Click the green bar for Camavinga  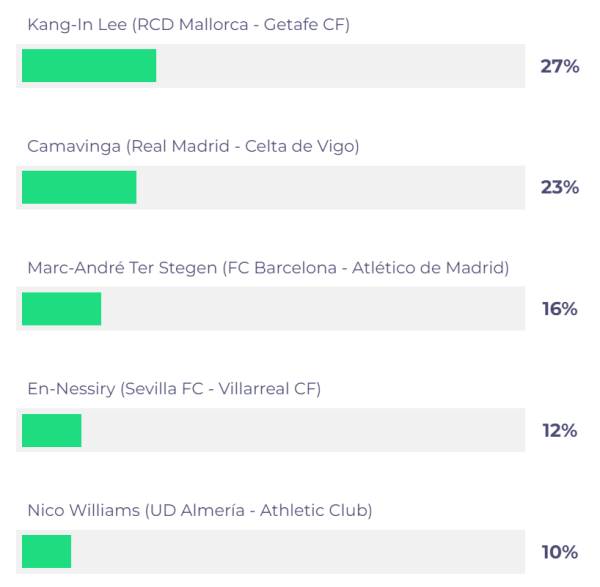pyautogui.click(x=79, y=187)
